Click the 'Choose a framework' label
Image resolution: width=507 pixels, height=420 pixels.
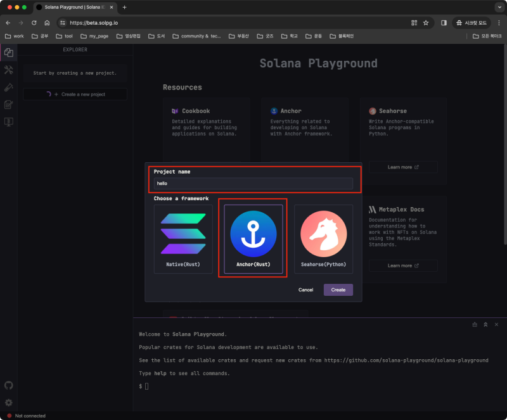click(181, 198)
